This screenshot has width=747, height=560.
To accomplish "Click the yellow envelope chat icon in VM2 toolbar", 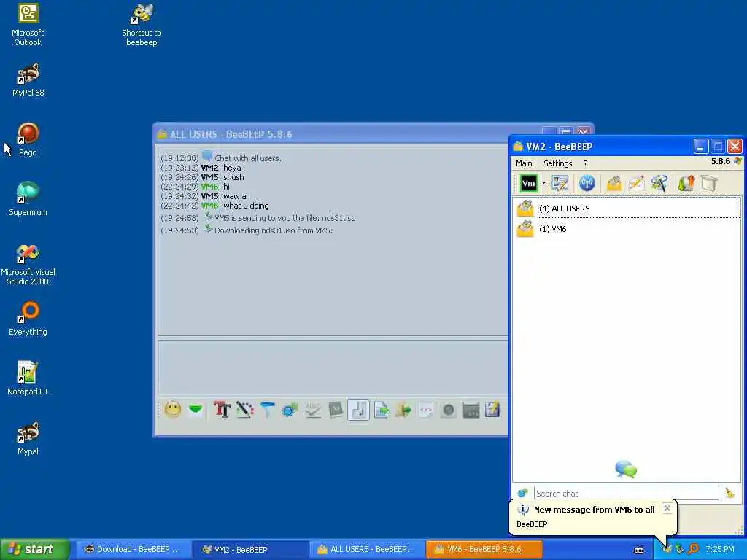I will pyautogui.click(x=614, y=183).
